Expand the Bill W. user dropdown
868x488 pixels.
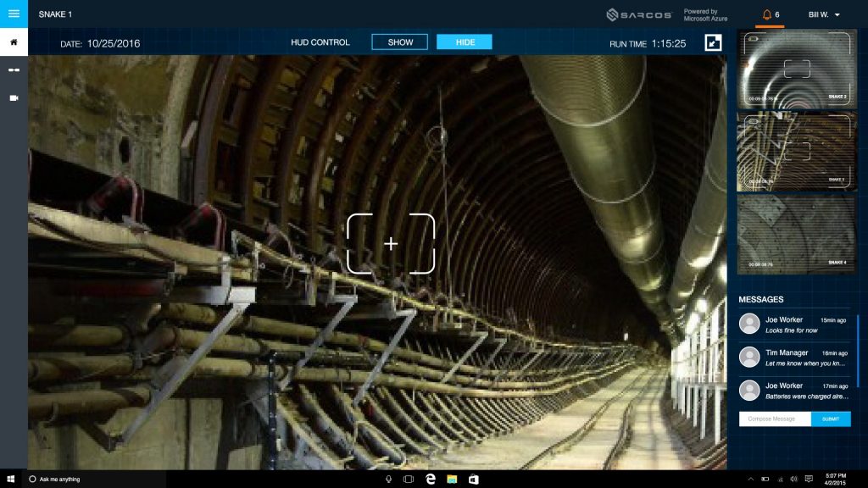pyautogui.click(x=824, y=14)
